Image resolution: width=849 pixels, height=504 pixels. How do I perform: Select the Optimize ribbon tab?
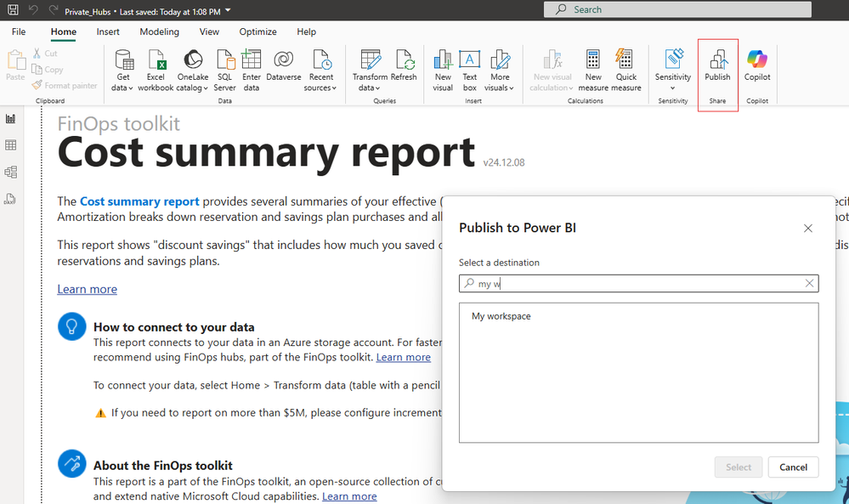(x=258, y=32)
